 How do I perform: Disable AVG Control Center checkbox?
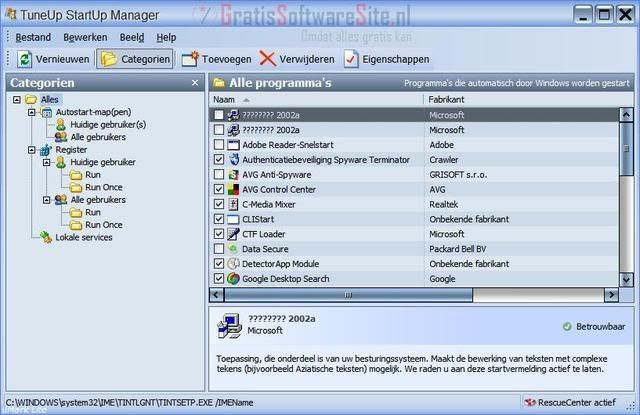tap(219, 189)
